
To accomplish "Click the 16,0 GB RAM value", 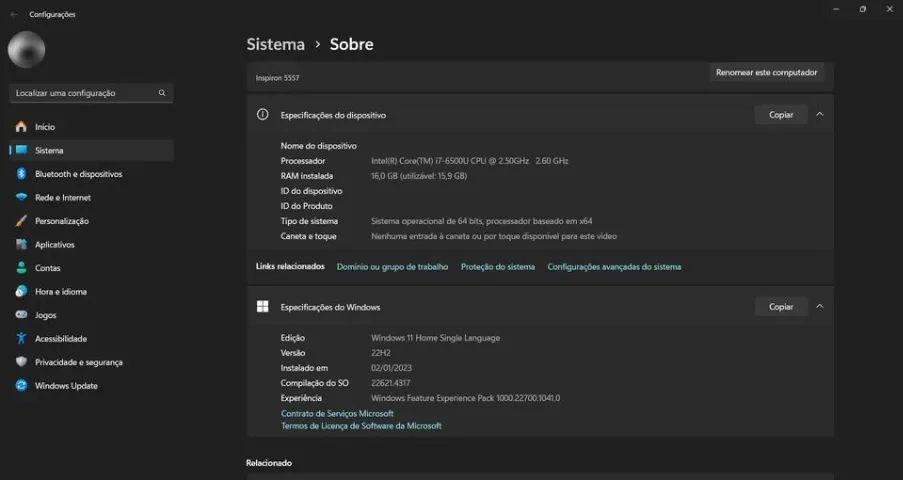I will coord(419,176).
